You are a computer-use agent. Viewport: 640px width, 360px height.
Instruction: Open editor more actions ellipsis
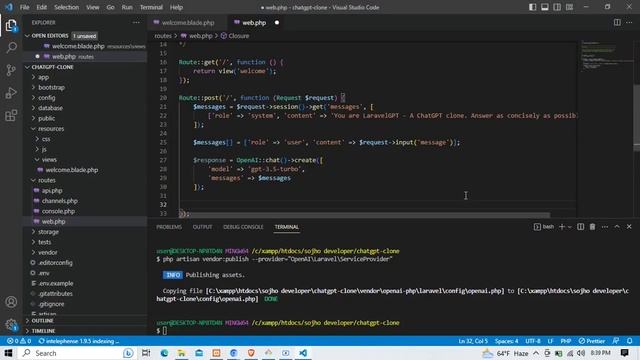[629, 22]
